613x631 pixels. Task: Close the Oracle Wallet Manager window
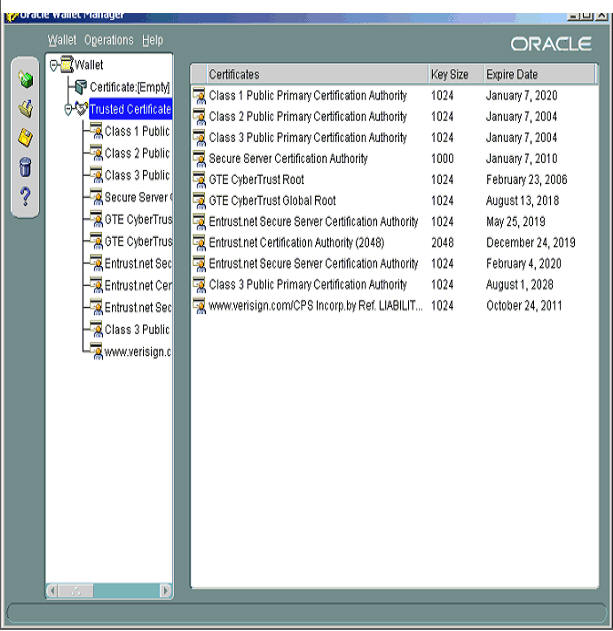pos(601,15)
